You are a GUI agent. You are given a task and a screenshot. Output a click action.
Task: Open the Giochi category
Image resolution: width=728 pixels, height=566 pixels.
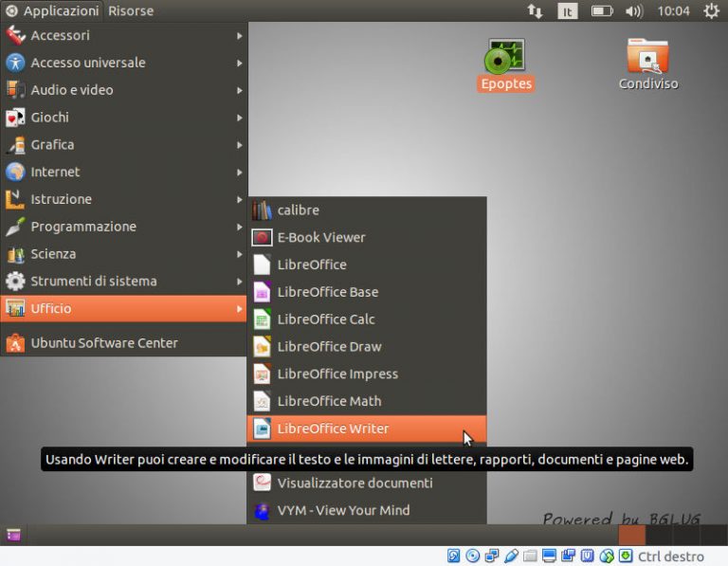click(124, 118)
